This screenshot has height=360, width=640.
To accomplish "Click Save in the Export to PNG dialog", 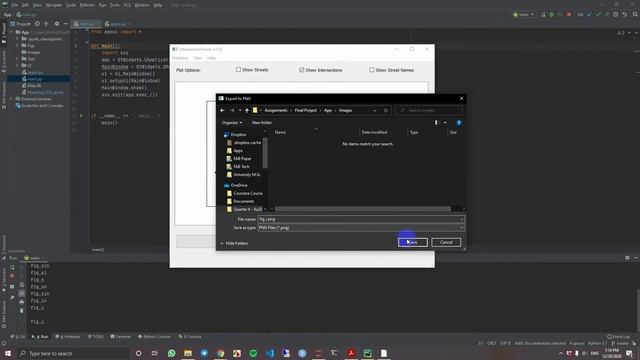I will click(x=413, y=242).
